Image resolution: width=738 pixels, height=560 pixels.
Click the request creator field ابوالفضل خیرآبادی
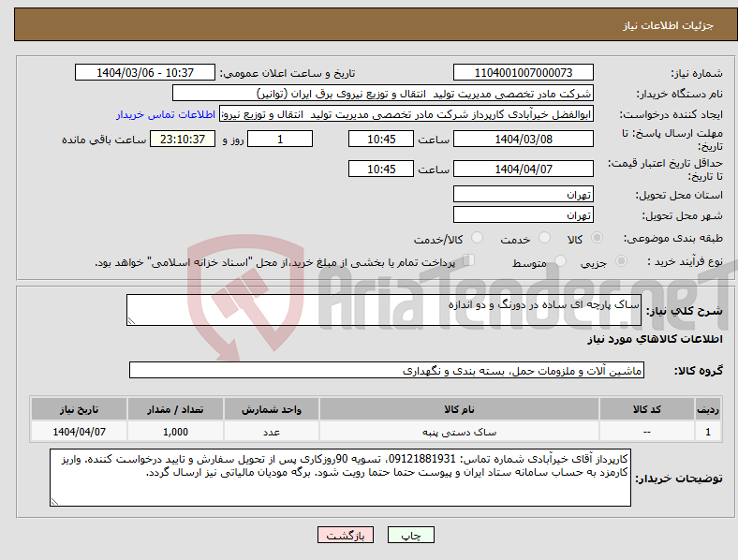tap(406, 114)
